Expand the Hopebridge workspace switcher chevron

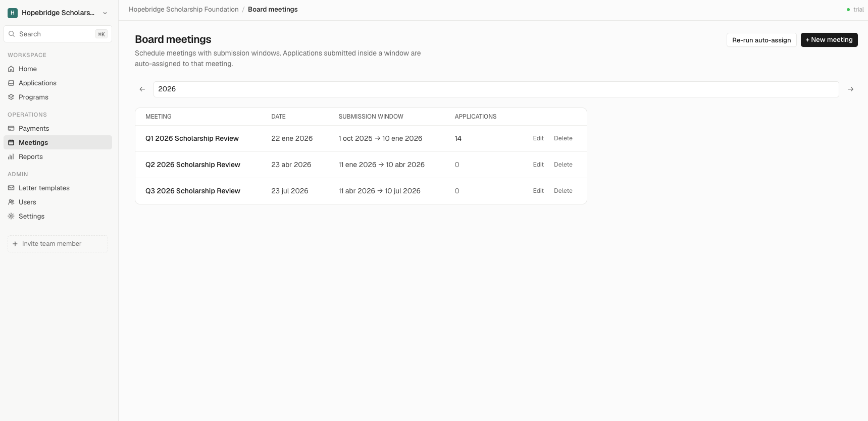[x=105, y=13]
